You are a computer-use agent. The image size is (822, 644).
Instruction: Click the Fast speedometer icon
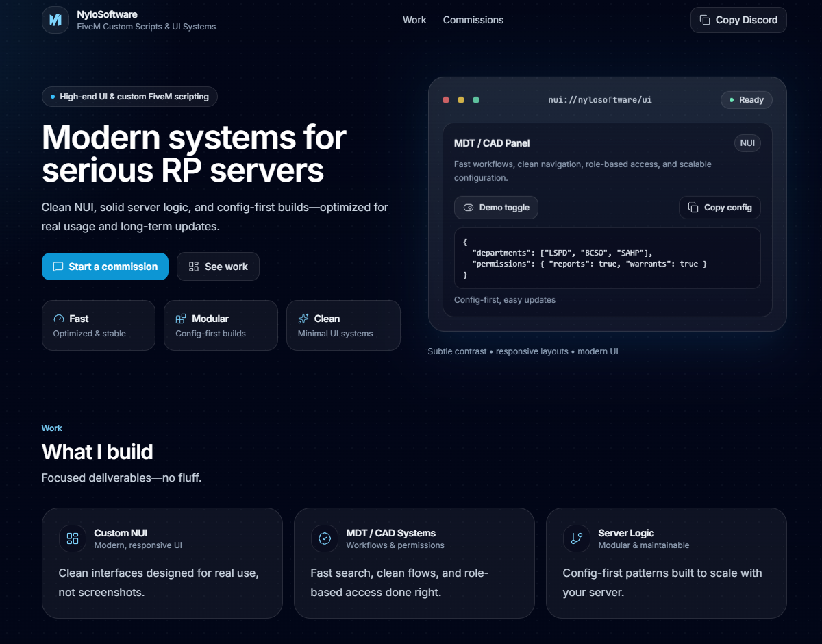point(59,319)
